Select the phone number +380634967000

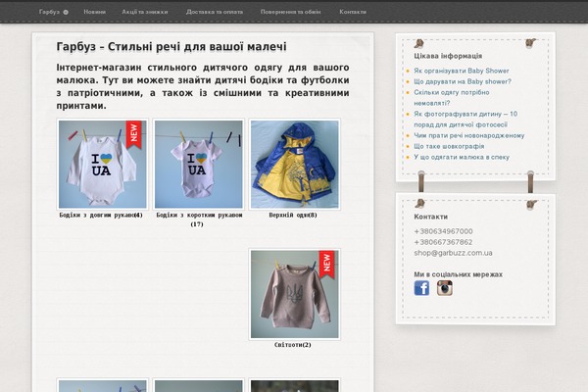[443, 231]
